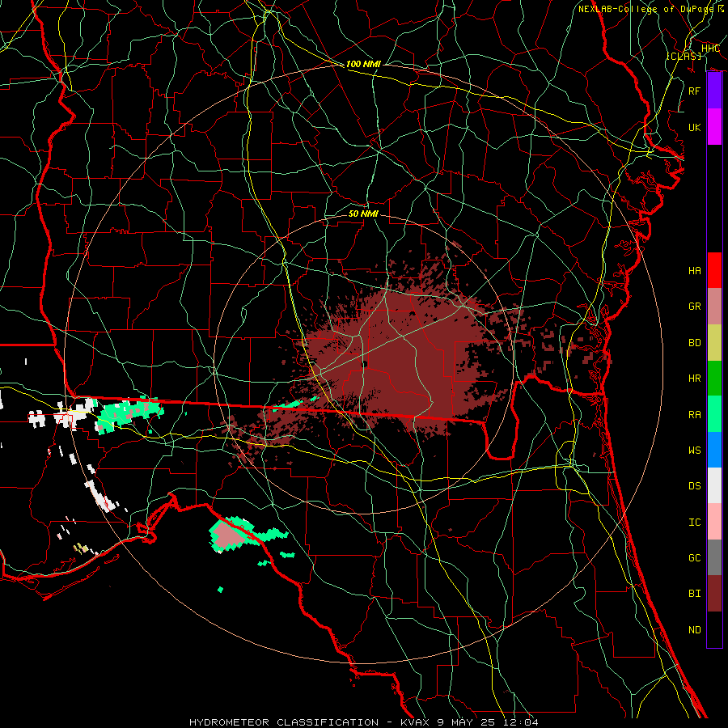The image size is (728, 728).
Task: Click the UK legend label
Action: tap(694, 127)
